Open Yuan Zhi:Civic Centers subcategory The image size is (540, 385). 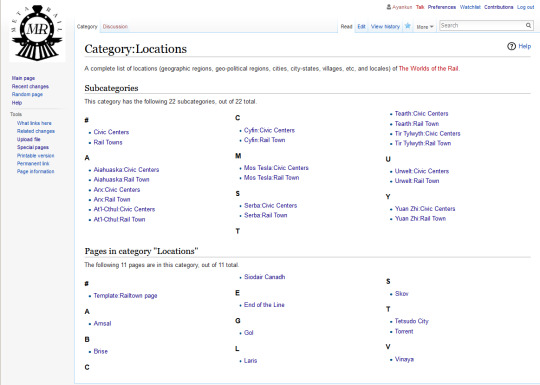point(425,209)
